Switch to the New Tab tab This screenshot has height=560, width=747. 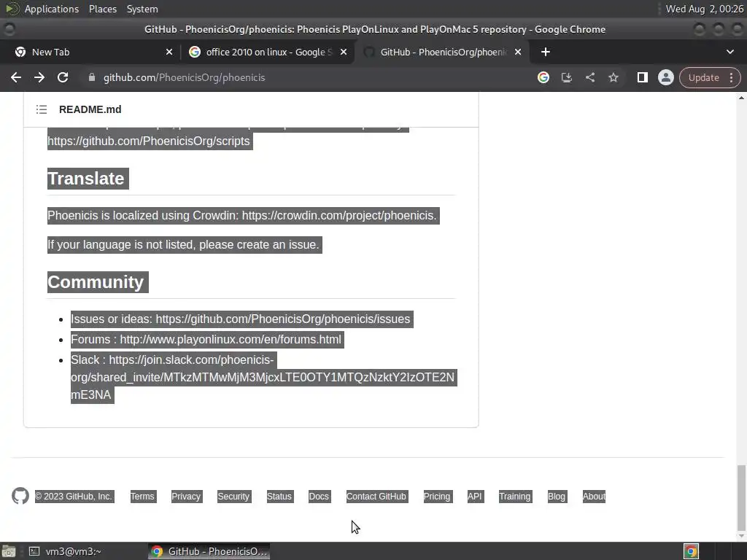click(x=89, y=52)
